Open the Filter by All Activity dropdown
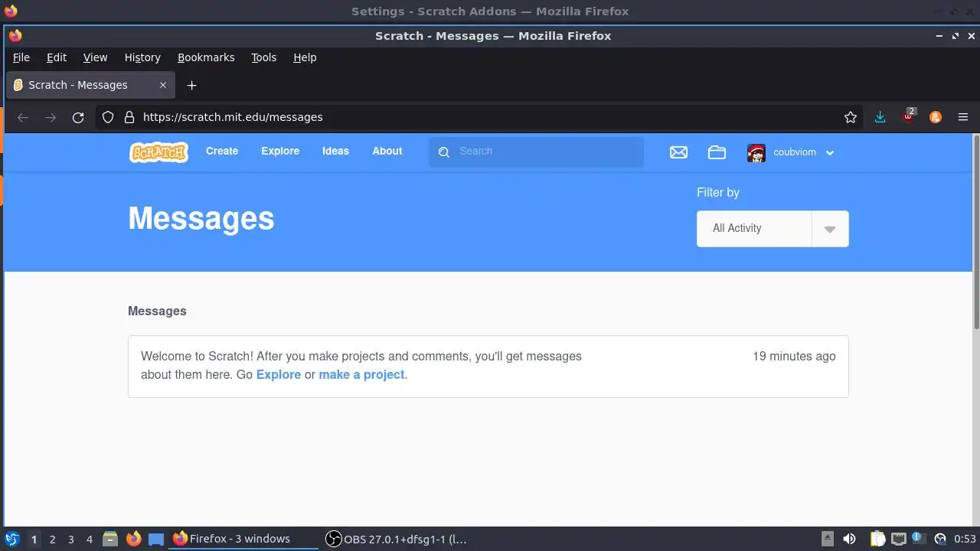Viewport: 980px width, 551px height. coord(773,229)
